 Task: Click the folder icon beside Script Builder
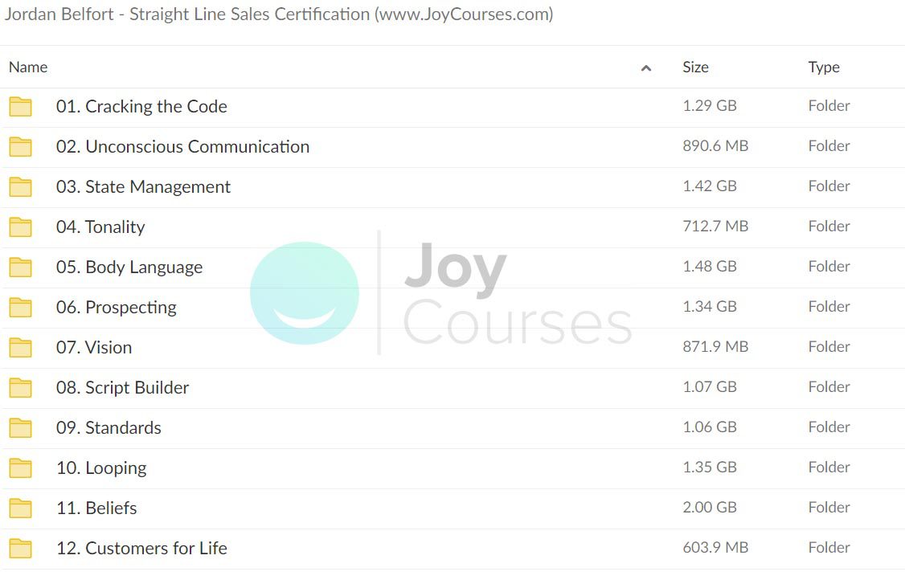20,388
